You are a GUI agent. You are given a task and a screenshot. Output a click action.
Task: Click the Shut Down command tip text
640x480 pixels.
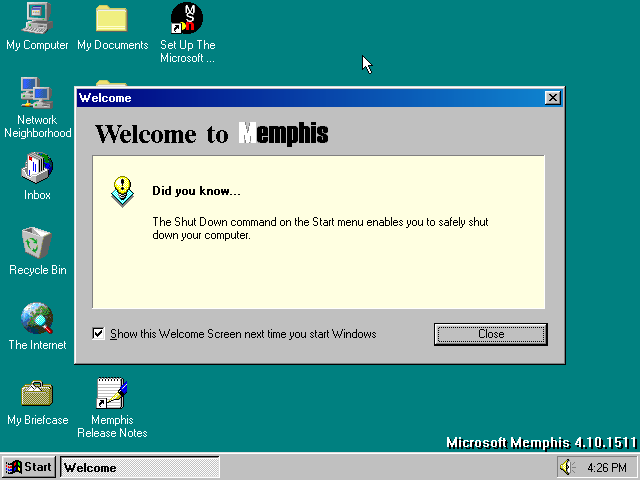click(x=320, y=228)
